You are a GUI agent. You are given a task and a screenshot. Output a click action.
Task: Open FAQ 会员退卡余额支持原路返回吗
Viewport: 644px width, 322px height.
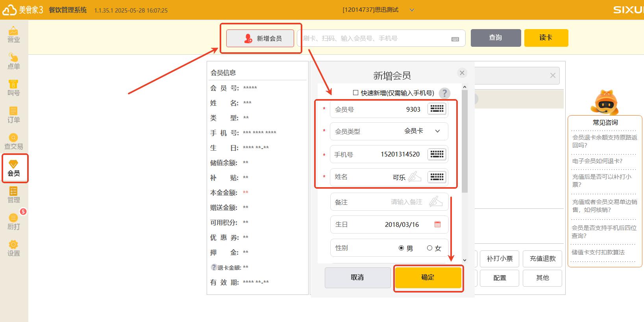pyautogui.click(x=605, y=141)
